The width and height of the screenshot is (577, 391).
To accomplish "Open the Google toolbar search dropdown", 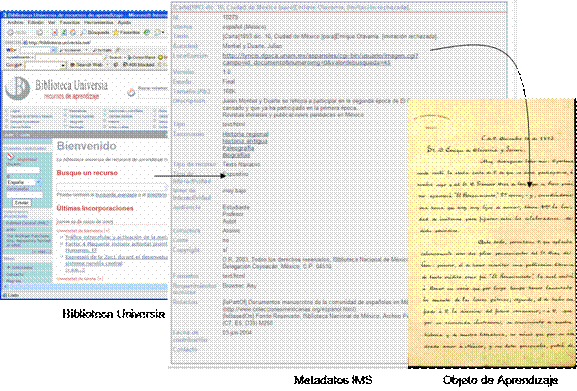I will coord(63,65).
